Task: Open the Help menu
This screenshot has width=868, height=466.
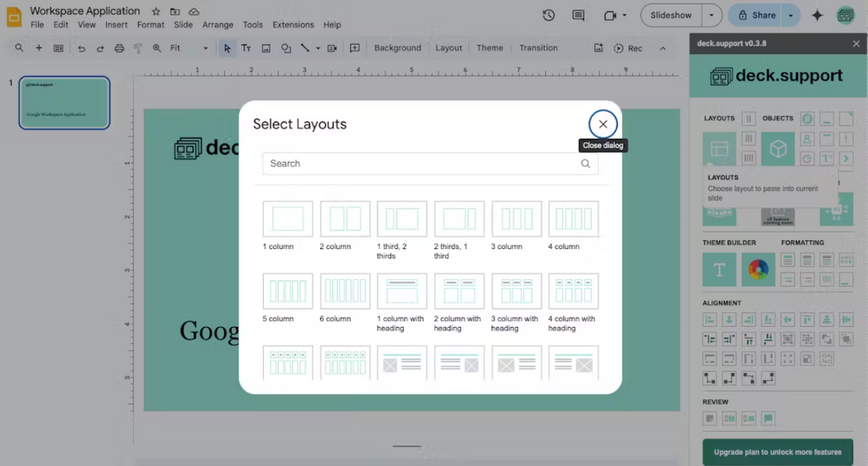Action: (332, 25)
